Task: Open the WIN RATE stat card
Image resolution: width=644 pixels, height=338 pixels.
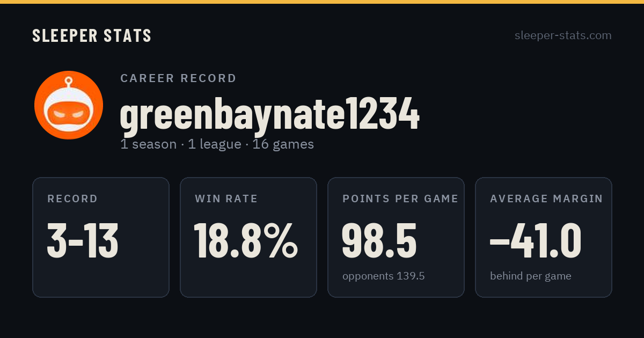Action: point(248,237)
